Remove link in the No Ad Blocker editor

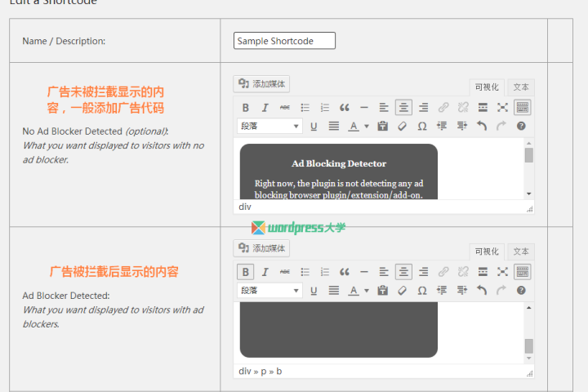pos(463,108)
